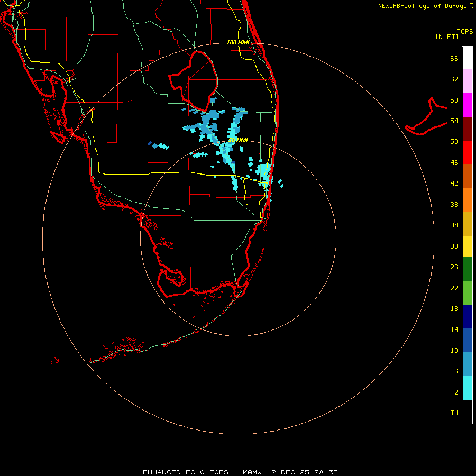
Task: Click the white swatch at 66 K FT
Action: 467,58
